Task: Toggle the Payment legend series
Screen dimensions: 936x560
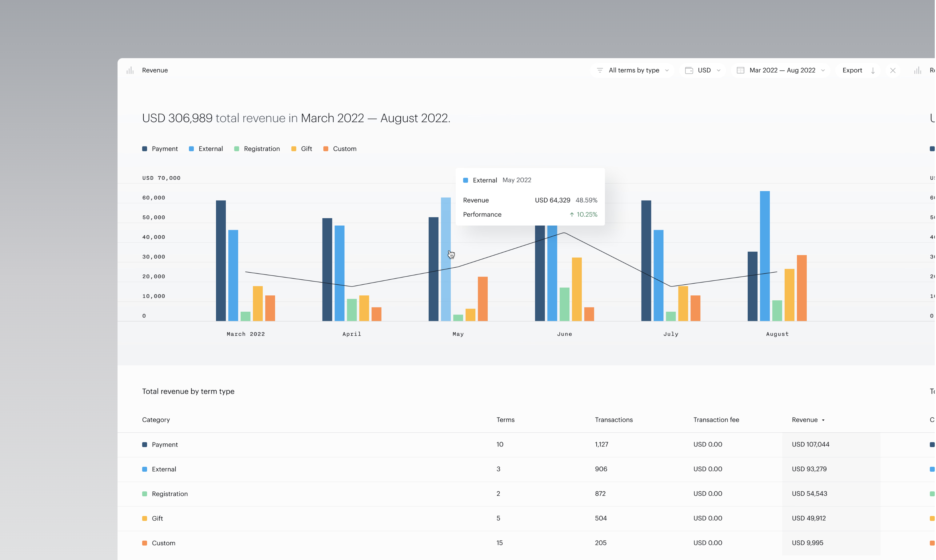Action: tap(160, 149)
